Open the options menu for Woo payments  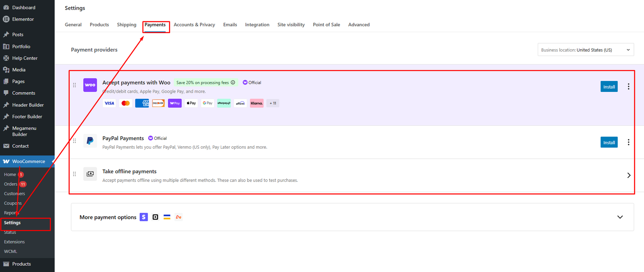pos(628,87)
